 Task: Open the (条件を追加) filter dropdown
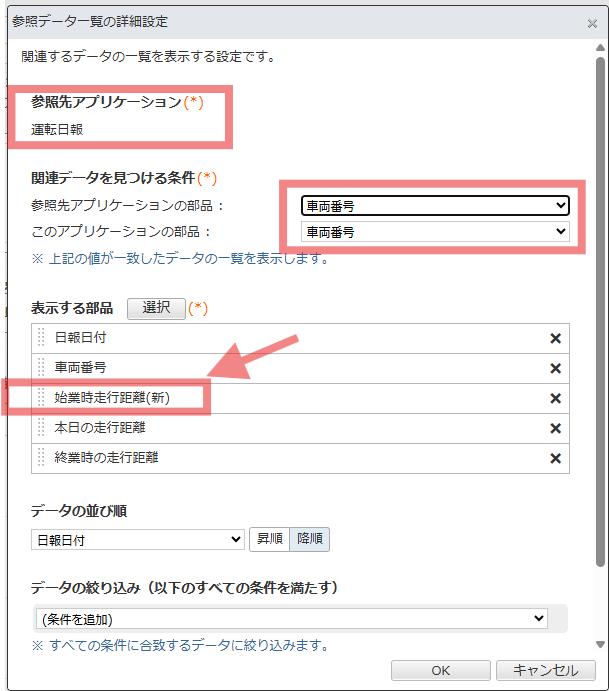291,618
